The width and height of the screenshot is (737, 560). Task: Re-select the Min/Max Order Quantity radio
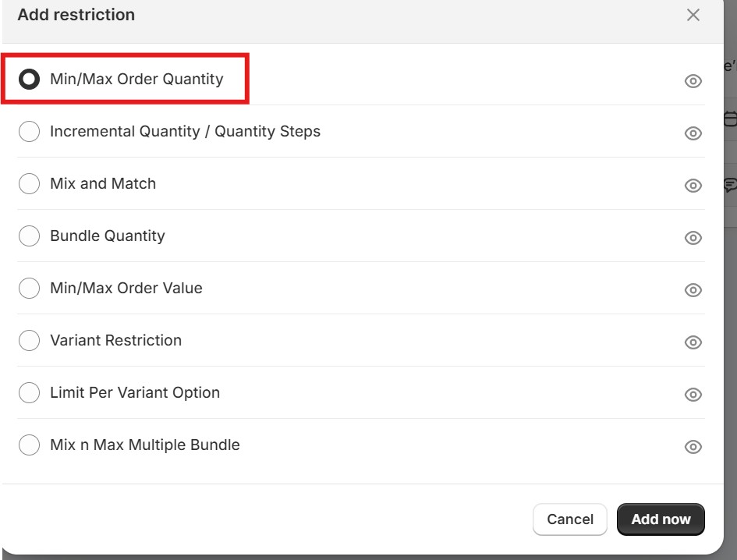(29, 79)
